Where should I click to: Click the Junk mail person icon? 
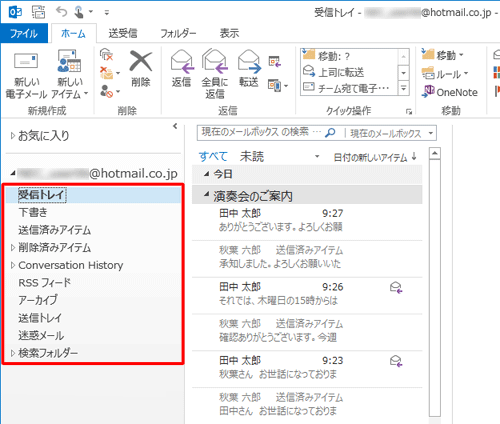point(107,91)
